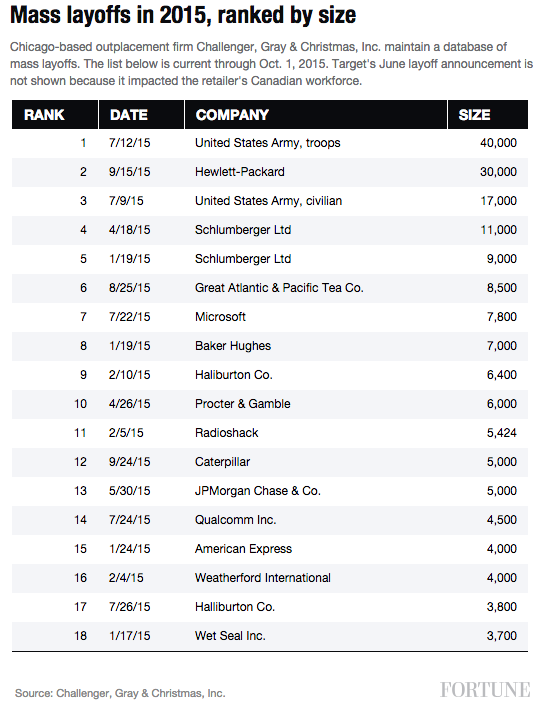Click the 5,000 value in Caterpillar's row
This screenshot has height=710, width=545.
pos(502,462)
